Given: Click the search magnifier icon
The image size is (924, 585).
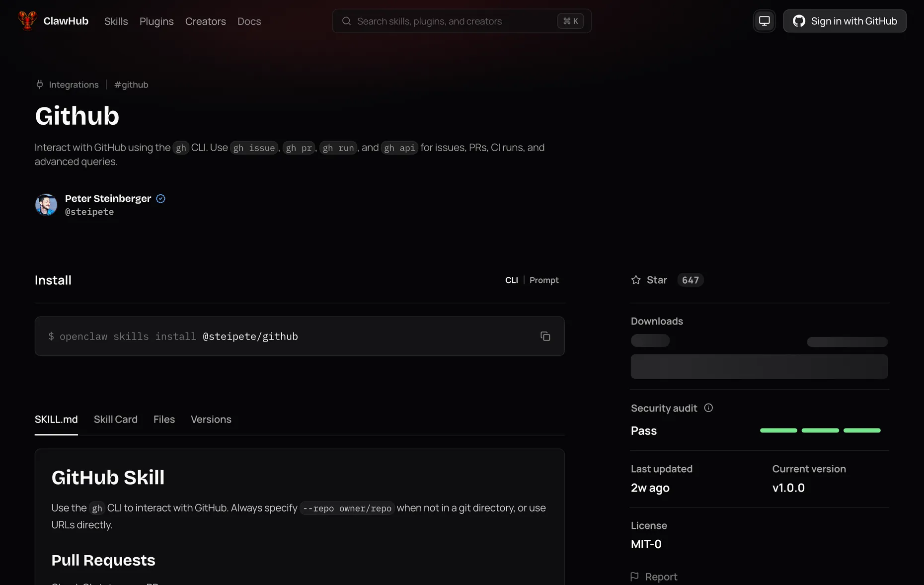Looking at the screenshot, I should pyautogui.click(x=347, y=21).
